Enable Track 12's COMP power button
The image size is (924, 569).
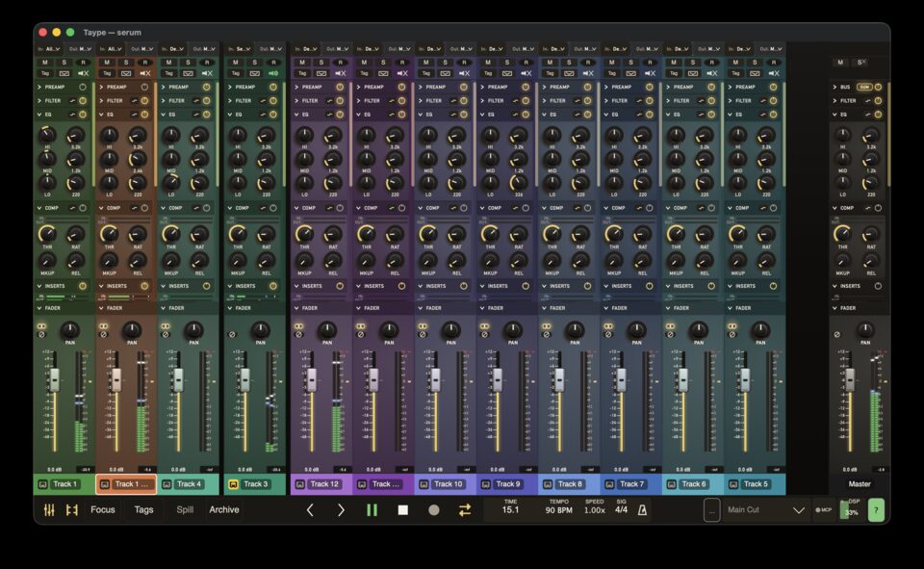point(340,208)
